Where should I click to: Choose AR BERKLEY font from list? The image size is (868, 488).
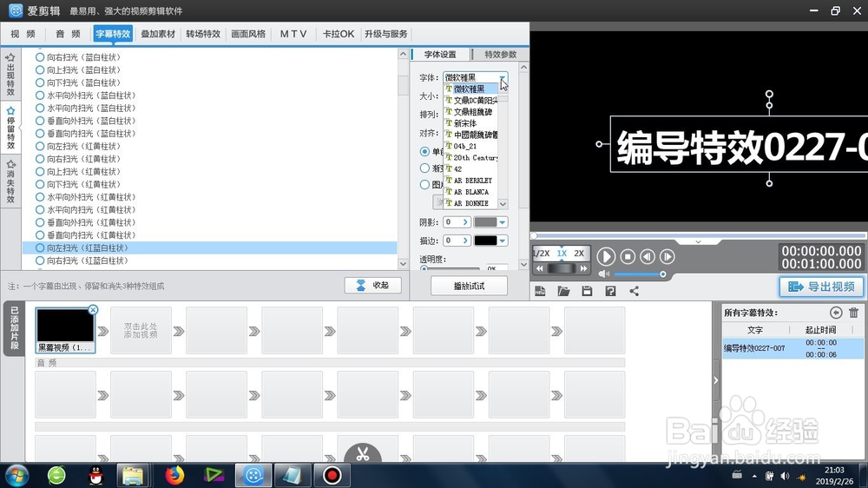[471, 181]
